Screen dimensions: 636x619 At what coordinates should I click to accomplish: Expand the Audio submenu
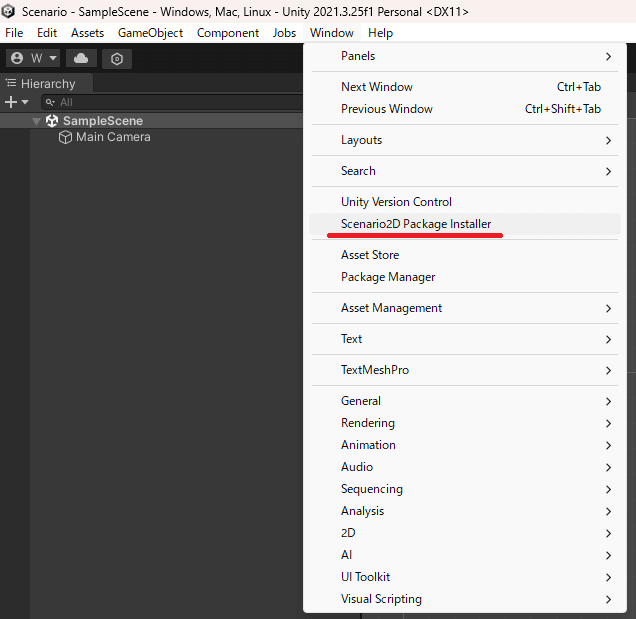click(465, 467)
